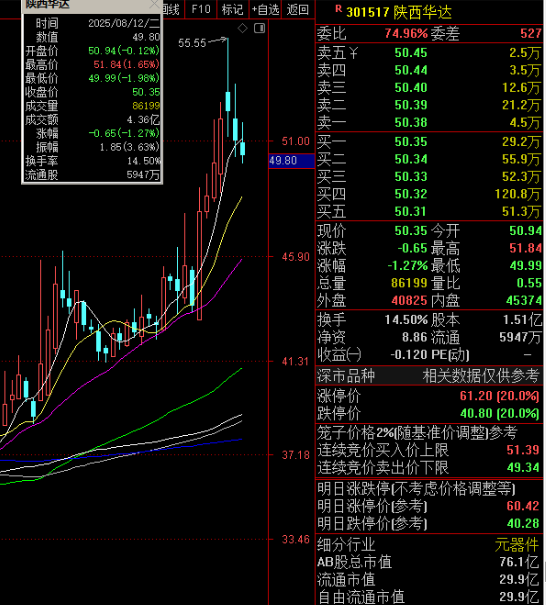Click the 跌停价 value 40.80 (20.0%)
Screen dimensions: 546x605
pos(499,414)
